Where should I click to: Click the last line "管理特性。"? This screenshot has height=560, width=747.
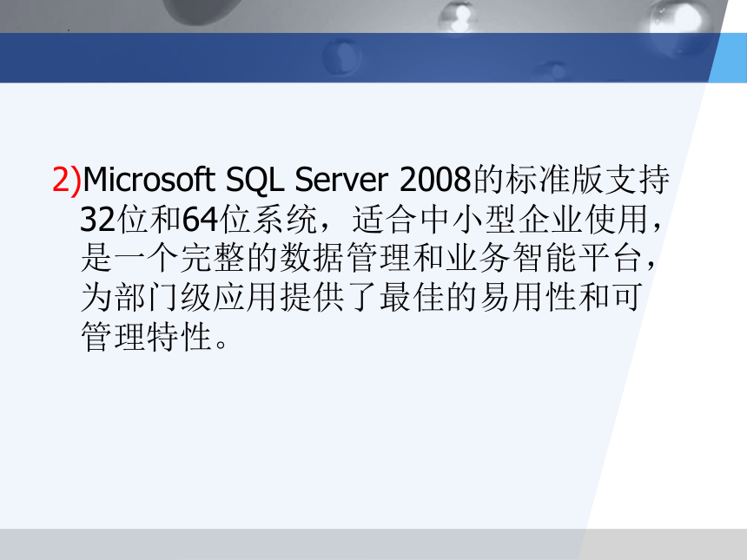(155, 337)
